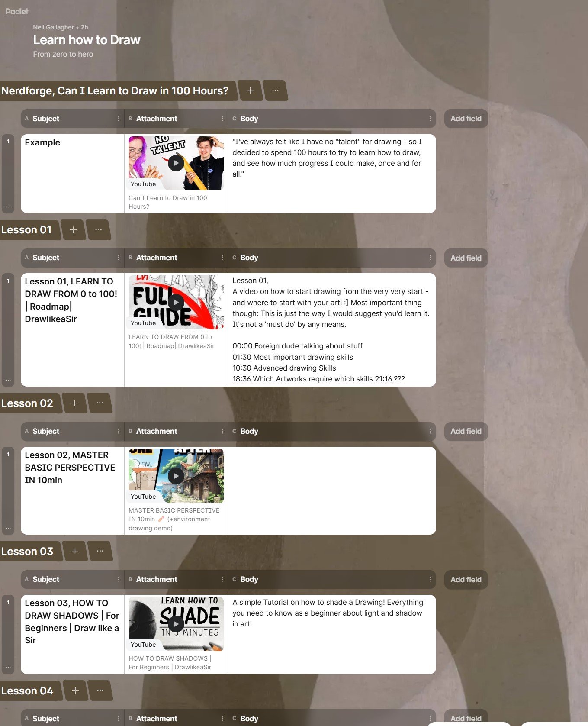Open Attachment column menu in the Nerdforge section
Viewport: 588px width, 726px height.
pyautogui.click(x=222, y=119)
